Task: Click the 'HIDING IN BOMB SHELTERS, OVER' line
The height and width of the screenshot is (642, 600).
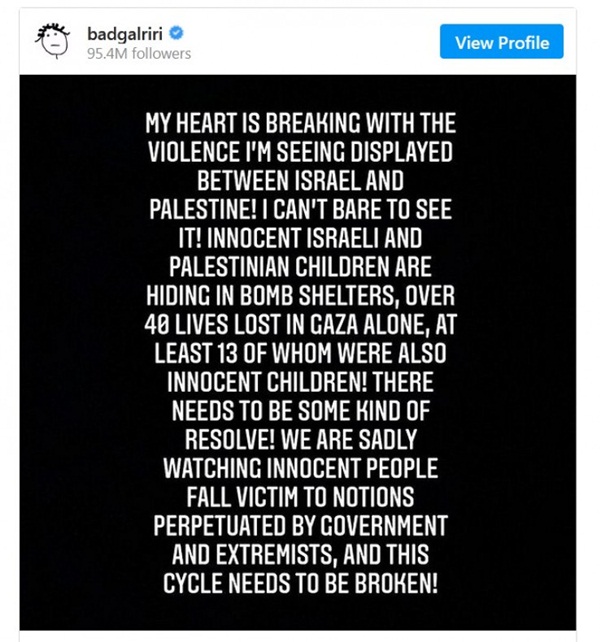Action: 300,295
